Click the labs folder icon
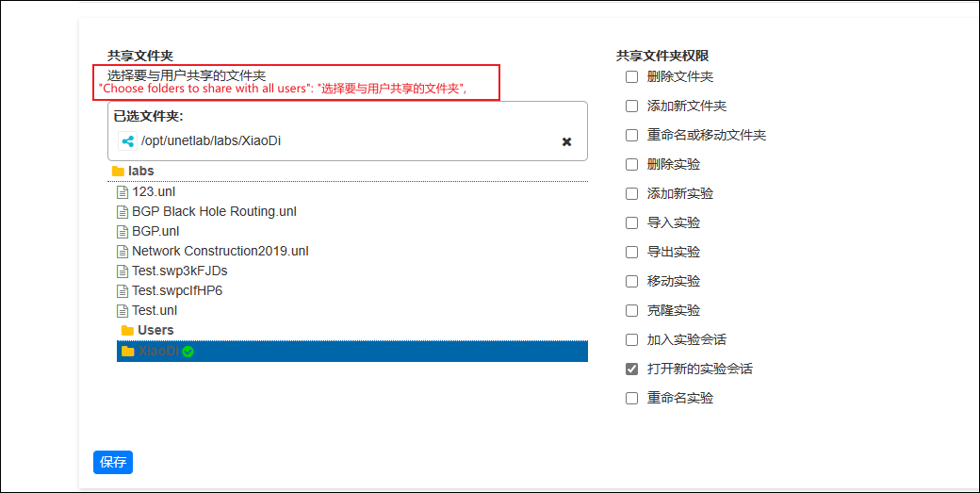The height and width of the screenshot is (493, 980). click(118, 172)
